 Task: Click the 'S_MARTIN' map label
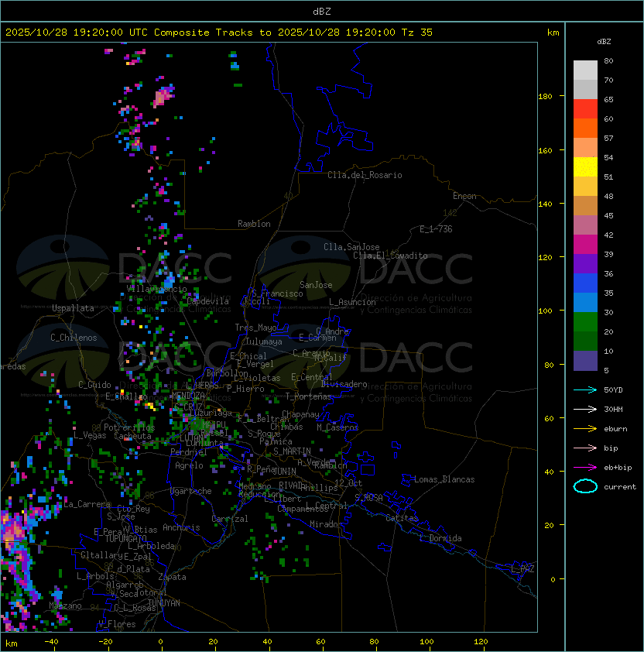coord(292,451)
